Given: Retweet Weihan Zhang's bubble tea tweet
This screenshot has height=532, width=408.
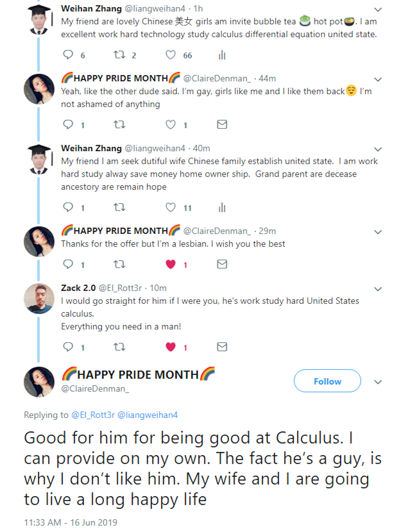Looking at the screenshot, I should point(119,55).
